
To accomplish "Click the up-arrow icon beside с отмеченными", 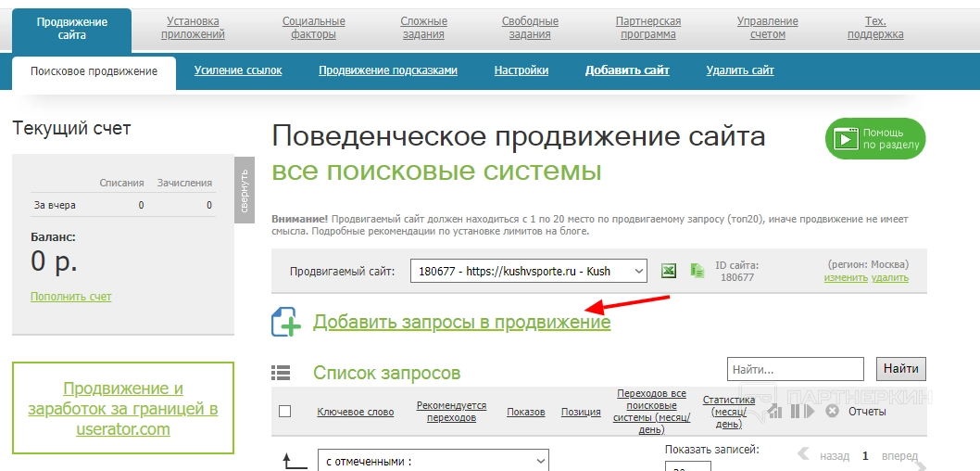I will [295, 462].
